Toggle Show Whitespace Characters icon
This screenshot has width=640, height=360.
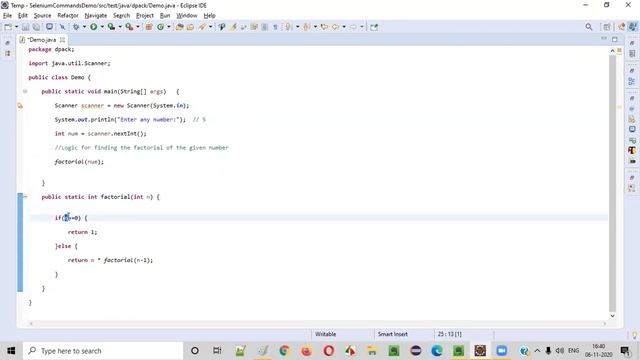[x=276, y=27]
